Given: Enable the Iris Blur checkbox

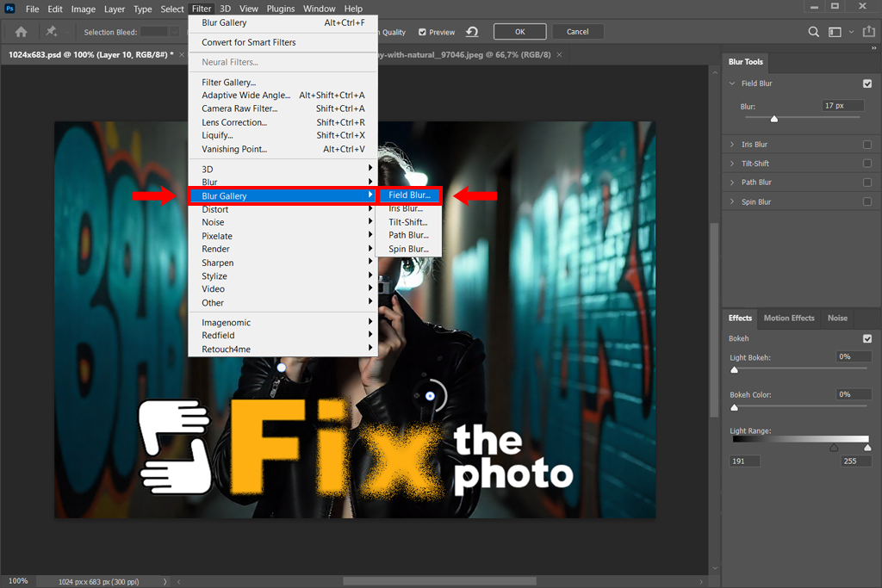Looking at the screenshot, I should click(x=867, y=145).
